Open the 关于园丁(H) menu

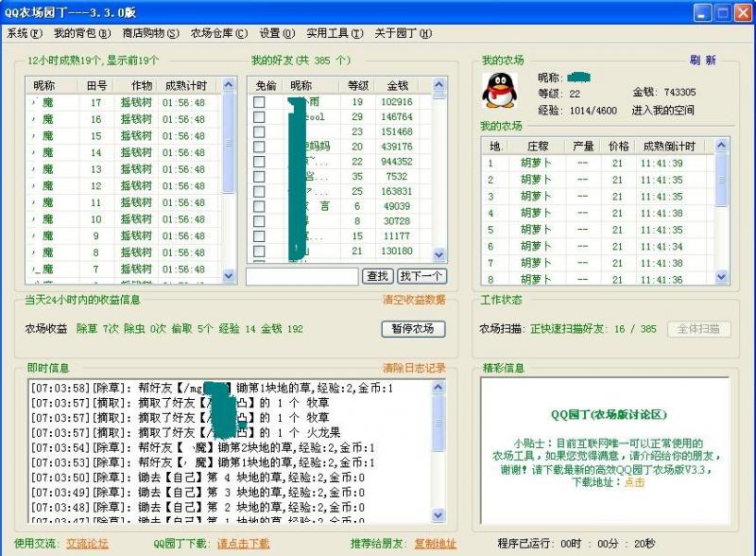coord(404,33)
